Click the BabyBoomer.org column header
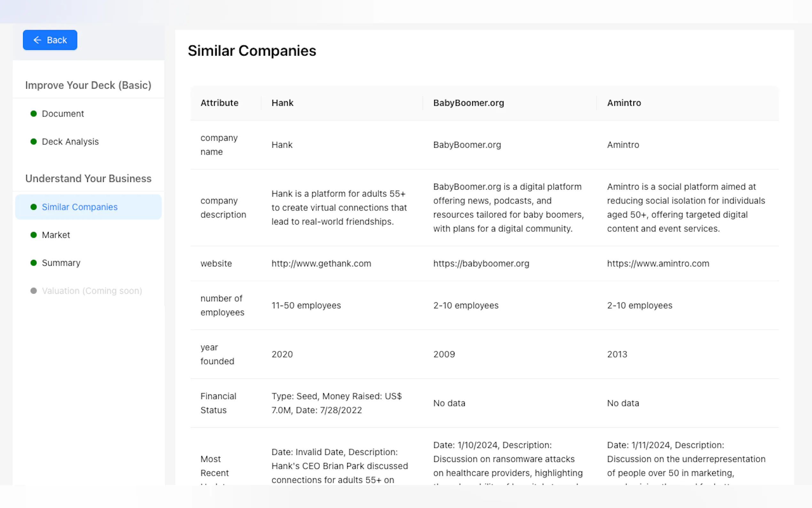Screen dimensions: 812x508 pos(469,103)
